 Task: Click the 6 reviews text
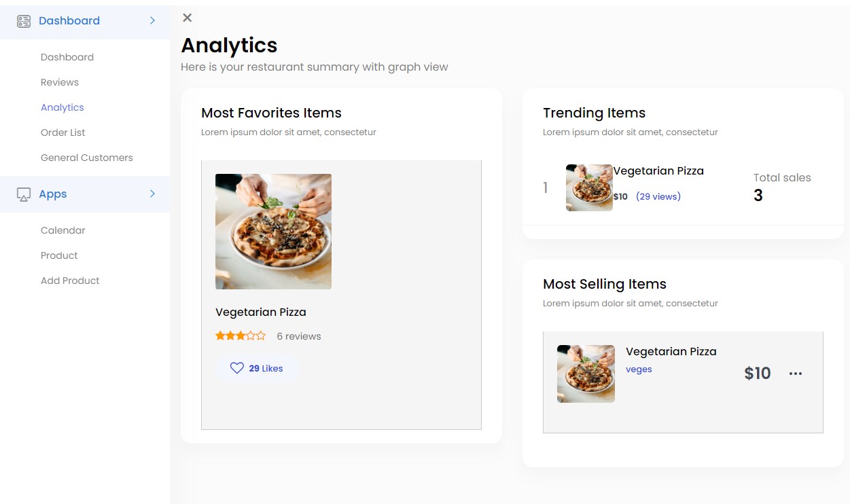tap(299, 336)
